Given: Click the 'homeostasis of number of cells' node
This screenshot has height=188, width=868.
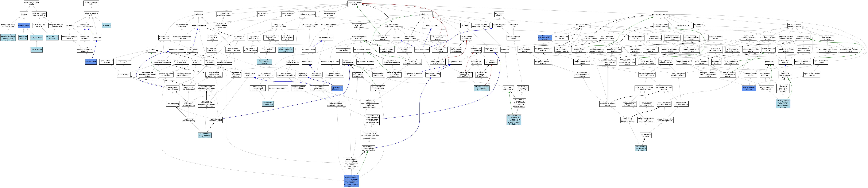Looking at the screenshot, I should pyautogui.click(x=212, y=37).
